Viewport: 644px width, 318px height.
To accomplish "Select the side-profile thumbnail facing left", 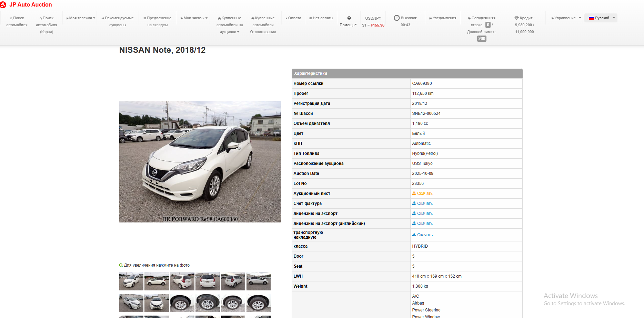I will point(157,281).
